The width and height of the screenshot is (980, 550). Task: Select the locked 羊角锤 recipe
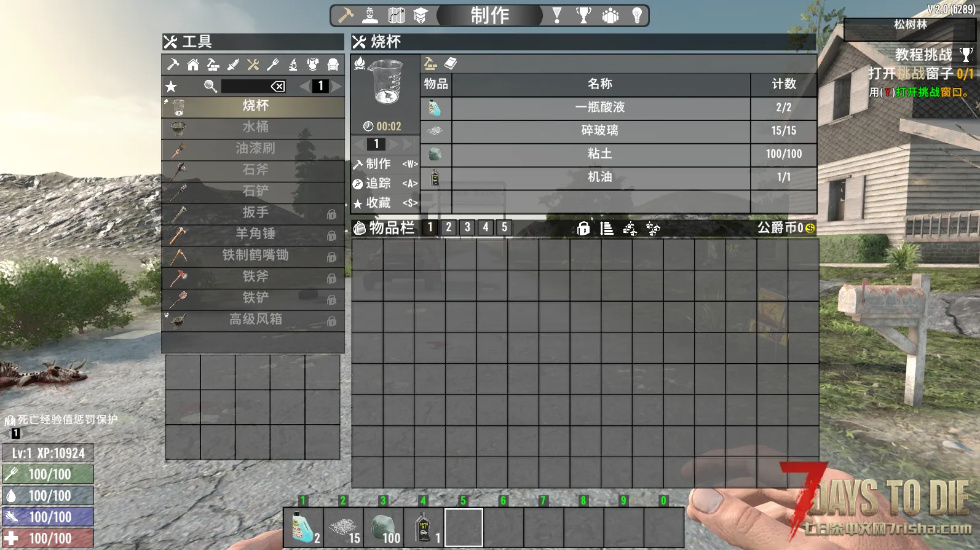pyautogui.click(x=253, y=235)
